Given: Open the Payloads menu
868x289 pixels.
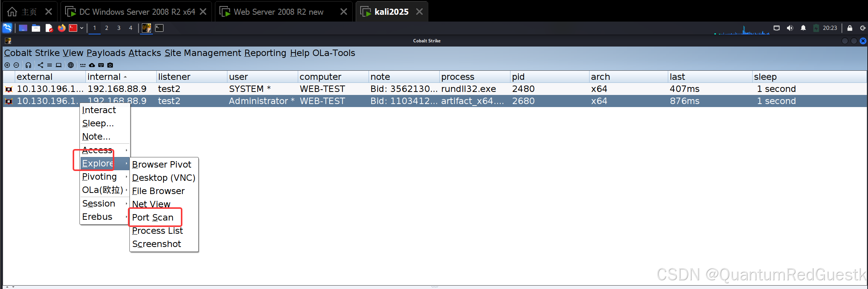Looking at the screenshot, I should (106, 53).
